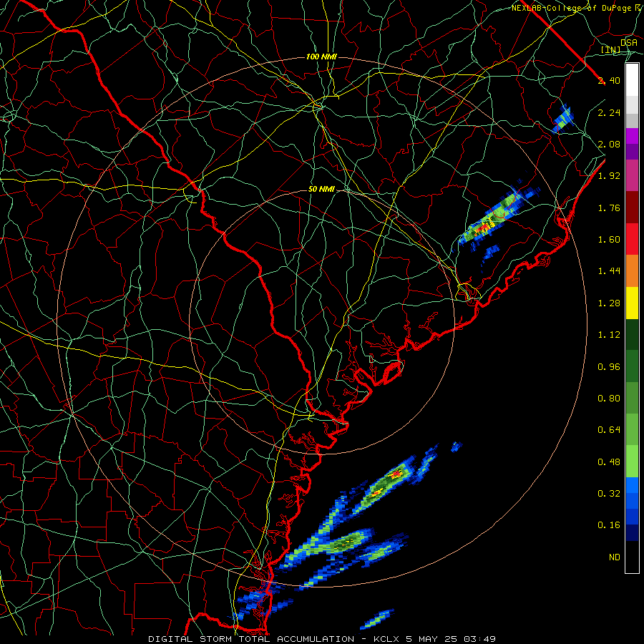Click the black ND swatch at scale bottom
This screenshot has height=644, width=644.
pos(632,557)
